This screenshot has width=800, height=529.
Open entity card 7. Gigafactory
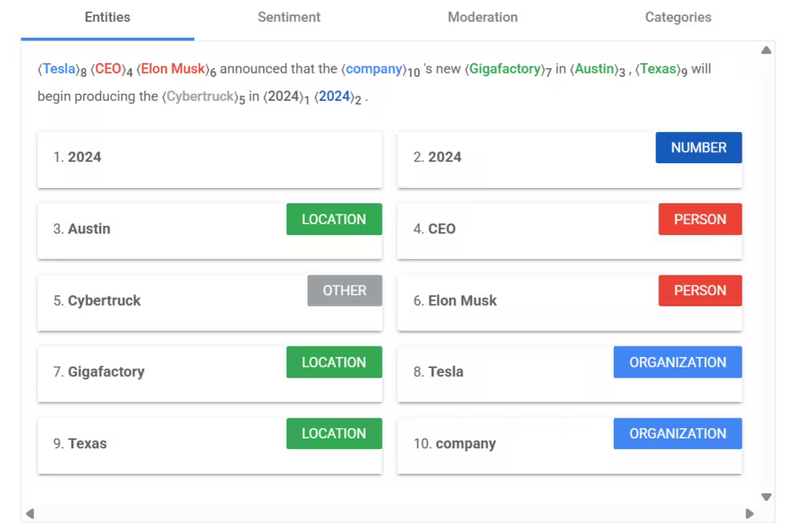point(210,374)
